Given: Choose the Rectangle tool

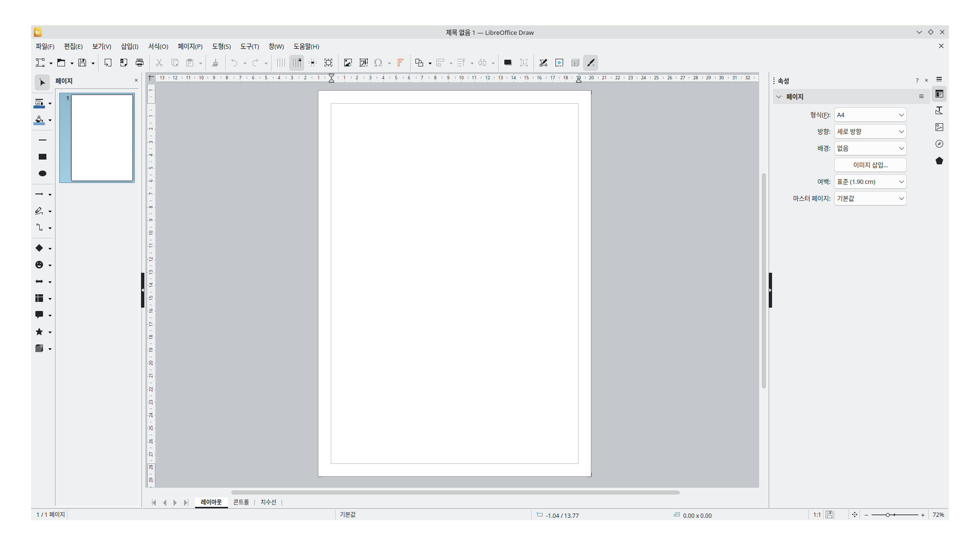Looking at the screenshot, I should (43, 157).
